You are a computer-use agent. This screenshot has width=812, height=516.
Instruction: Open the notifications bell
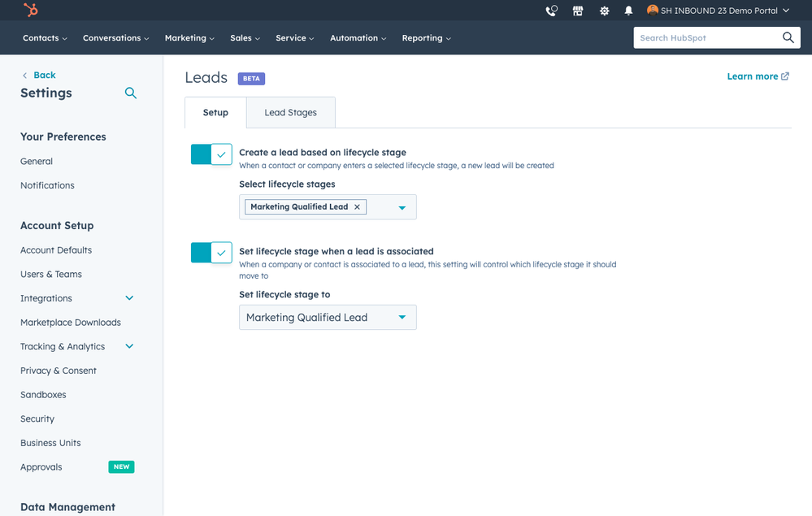628,11
